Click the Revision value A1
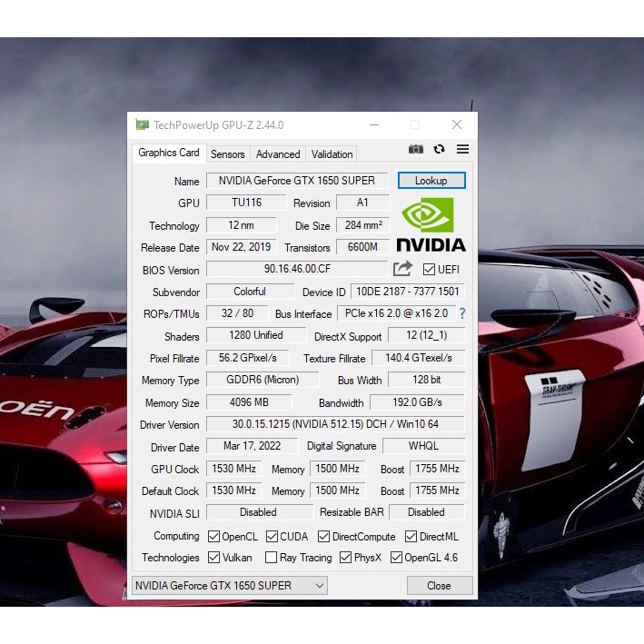The height and width of the screenshot is (644, 644). coord(362,203)
